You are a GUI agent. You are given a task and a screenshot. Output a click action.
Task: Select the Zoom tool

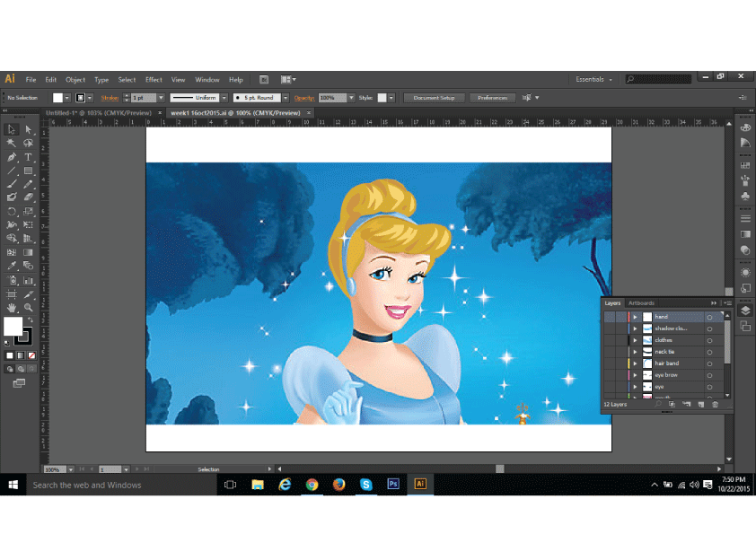(28, 308)
